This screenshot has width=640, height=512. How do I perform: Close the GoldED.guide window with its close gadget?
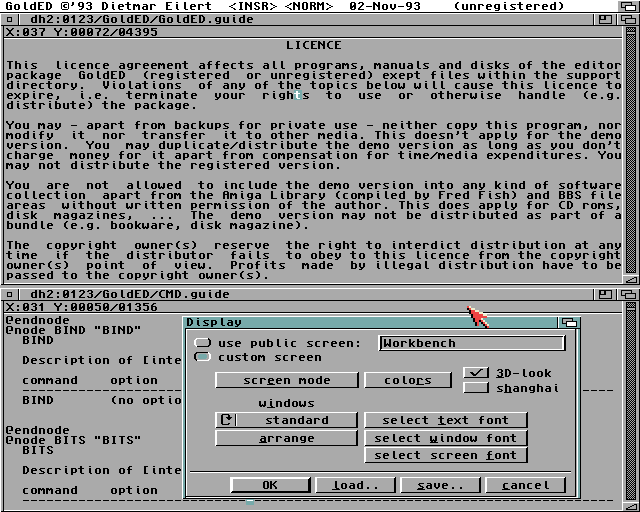(x=10, y=20)
